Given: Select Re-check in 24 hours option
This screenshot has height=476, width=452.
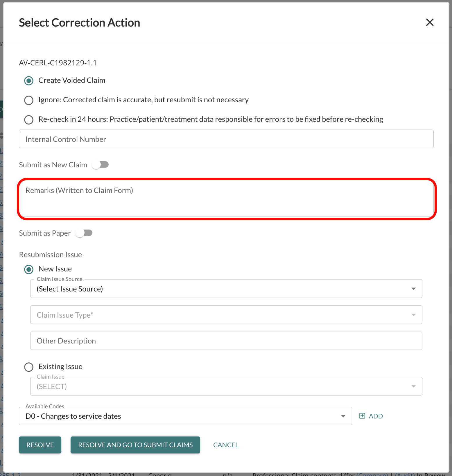Looking at the screenshot, I should [x=28, y=119].
